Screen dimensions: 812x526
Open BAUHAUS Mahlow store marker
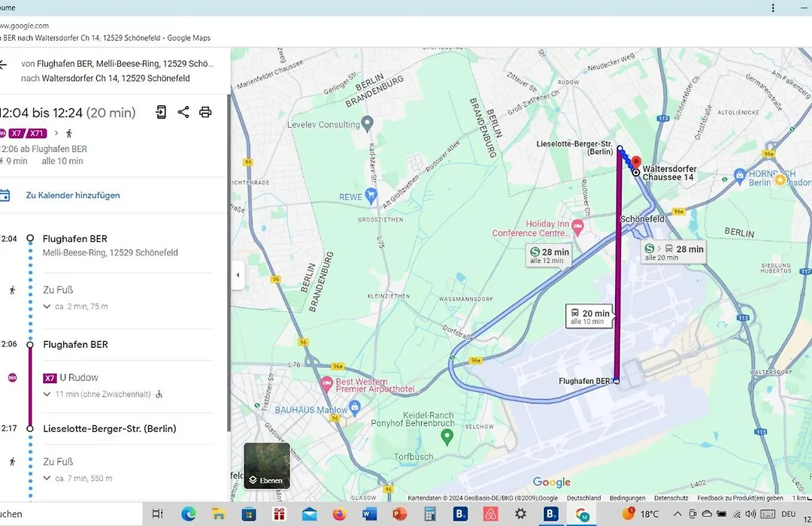(354, 407)
